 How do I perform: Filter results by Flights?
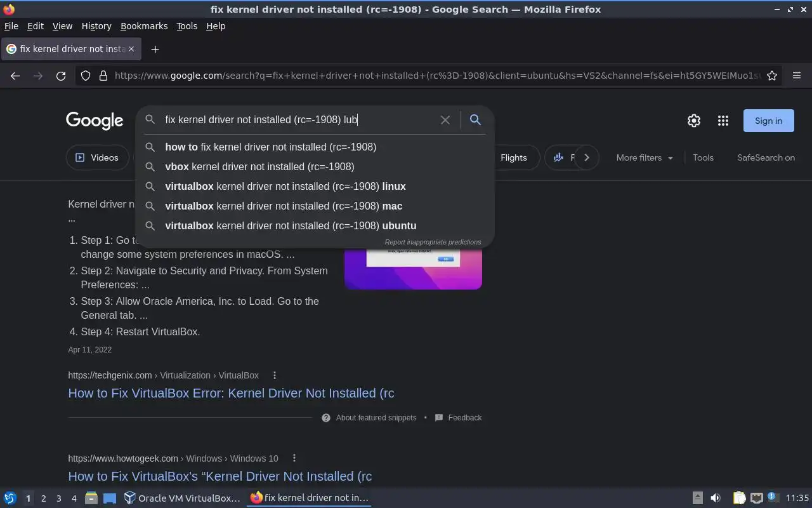514,158
